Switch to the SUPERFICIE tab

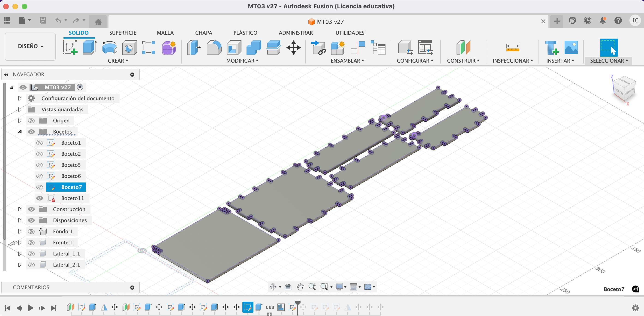pos(123,33)
